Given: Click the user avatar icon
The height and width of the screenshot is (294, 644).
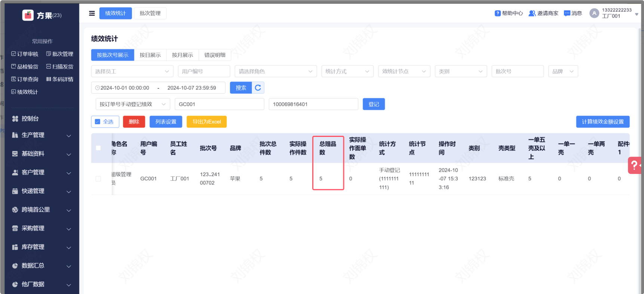Looking at the screenshot, I should [594, 13].
